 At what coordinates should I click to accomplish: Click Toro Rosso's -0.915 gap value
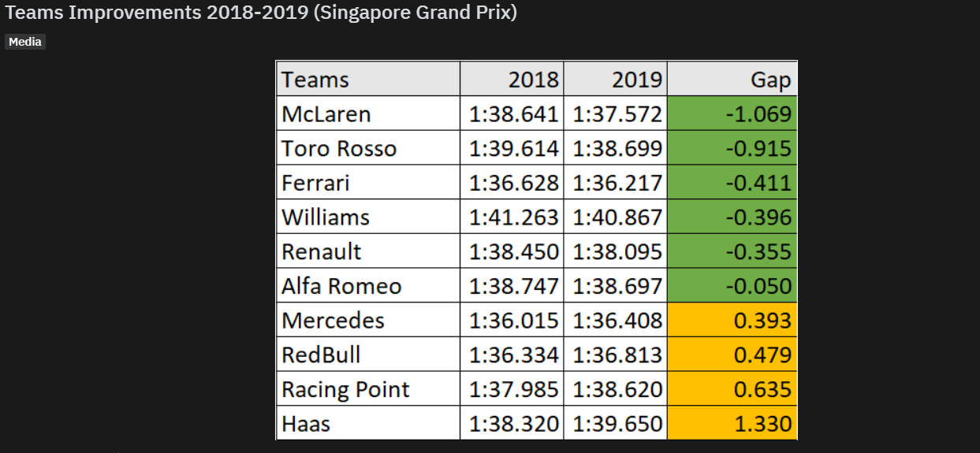pyautogui.click(x=732, y=148)
